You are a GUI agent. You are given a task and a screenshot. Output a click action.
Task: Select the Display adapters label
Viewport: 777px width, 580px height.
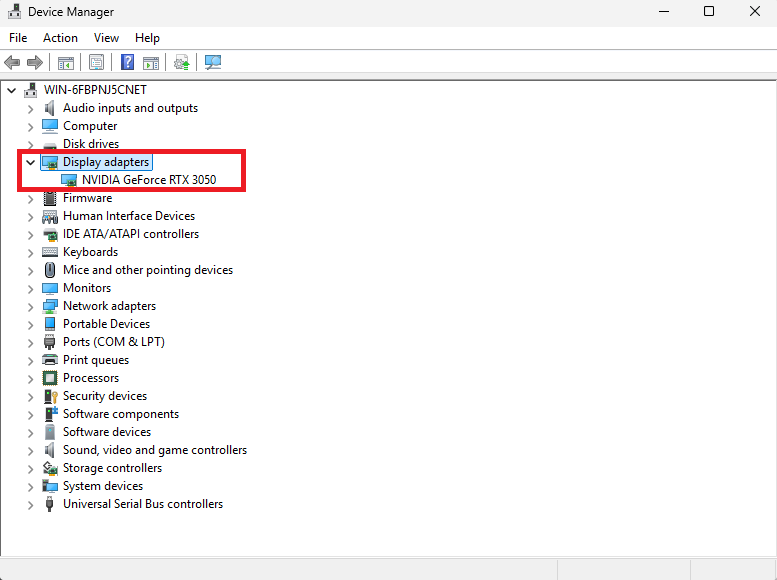click(106, 162)
